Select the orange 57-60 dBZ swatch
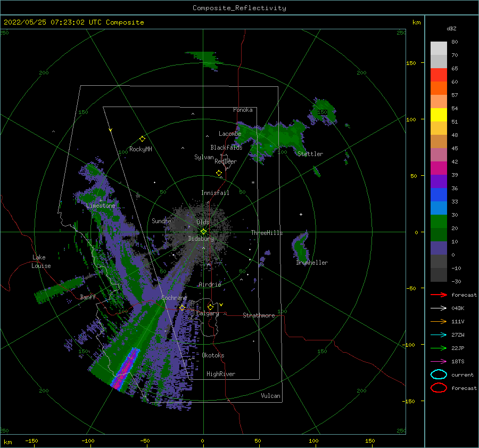The image size is (479, 448). pos(439,88)
